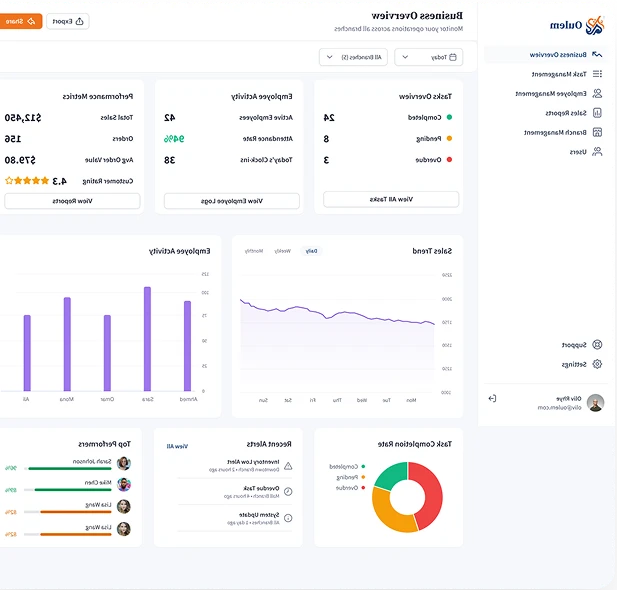Screen dimensions: 617x590
Task: Click the Settings gear icon
Action: 597,365
